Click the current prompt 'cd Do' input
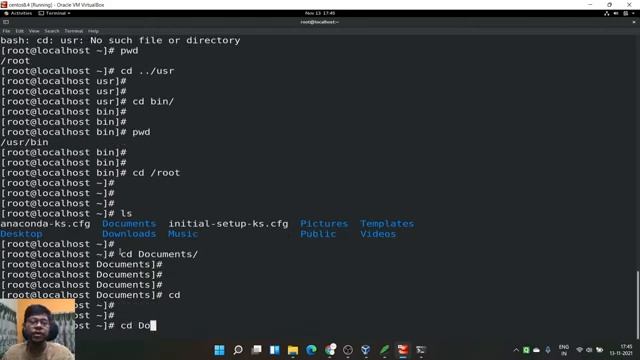 (x=138, y=326)
